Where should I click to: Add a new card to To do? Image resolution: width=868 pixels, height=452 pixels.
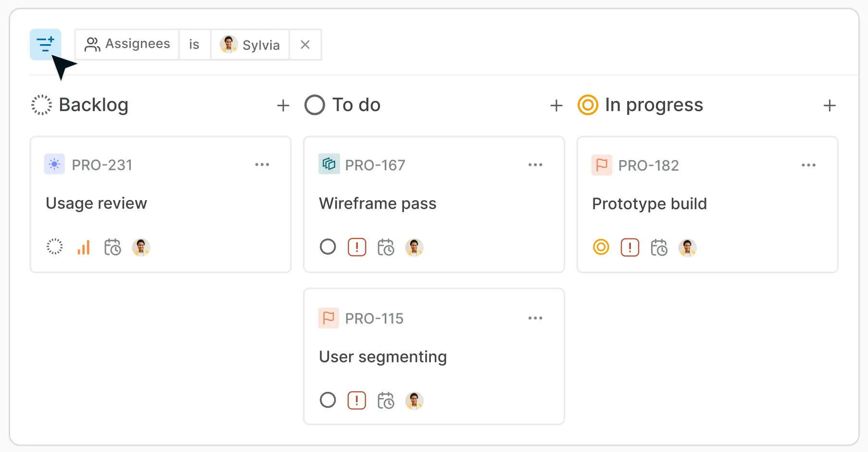pos(556,105)
